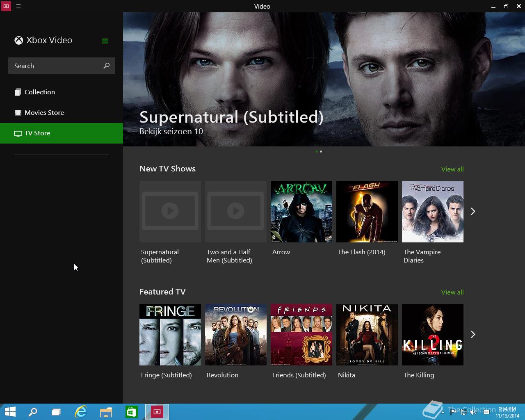Open the Collection section
Image resolution: width=525 pixels, height=420 pixels.
tap(62, 92)
